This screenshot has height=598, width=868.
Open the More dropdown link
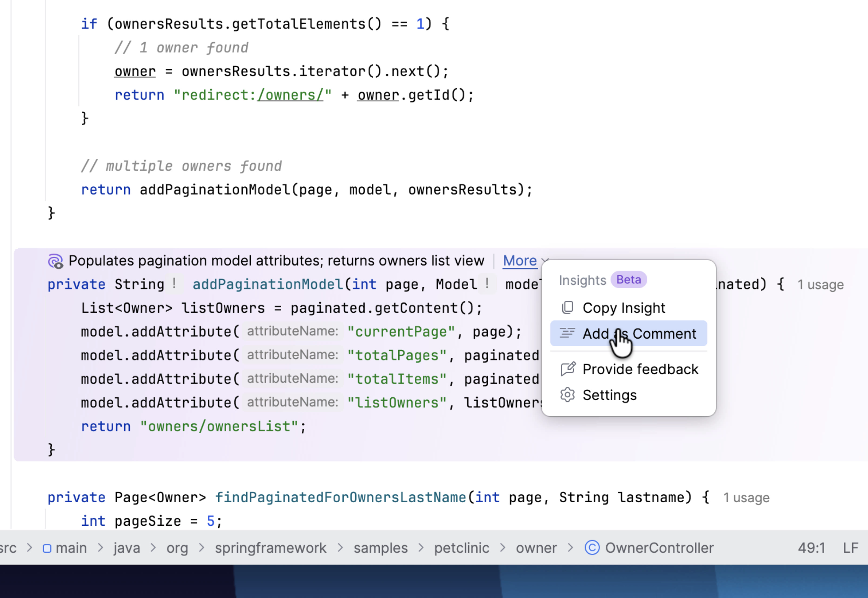pos(520,261)
